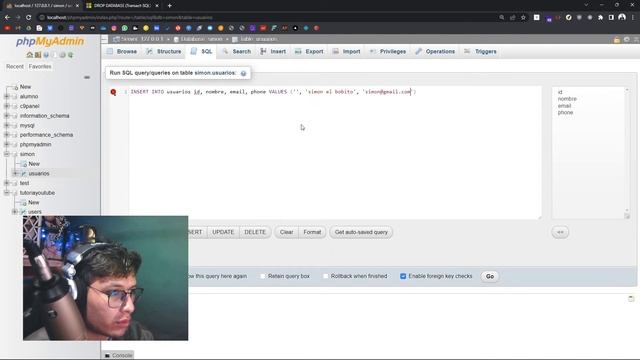Expand the alumno database node
This screenshot has width=640, height=360.
(7, 96)
